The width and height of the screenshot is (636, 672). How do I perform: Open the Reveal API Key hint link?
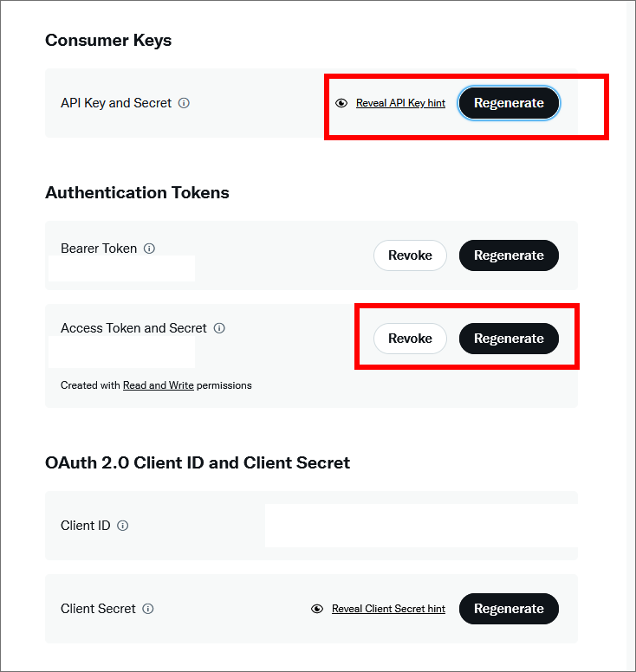pyautogui.click(x=400, y=103)
